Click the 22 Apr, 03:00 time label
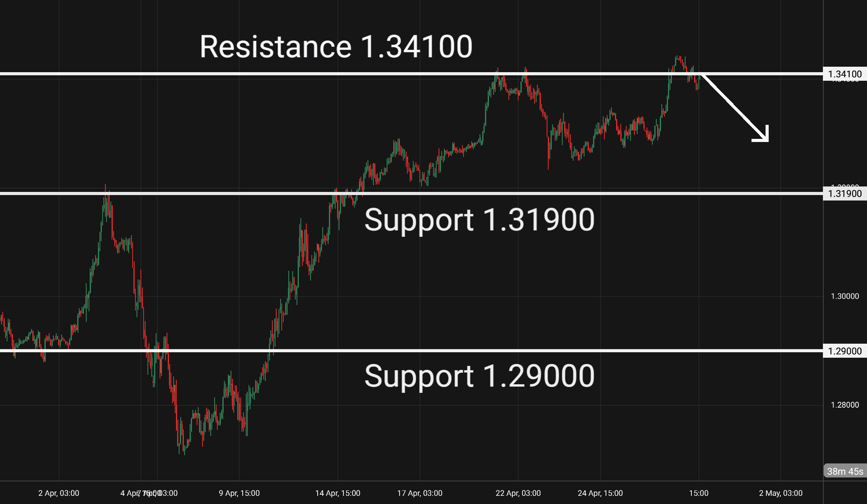This screenshot has width=867, height=504. tap(518, 493)
